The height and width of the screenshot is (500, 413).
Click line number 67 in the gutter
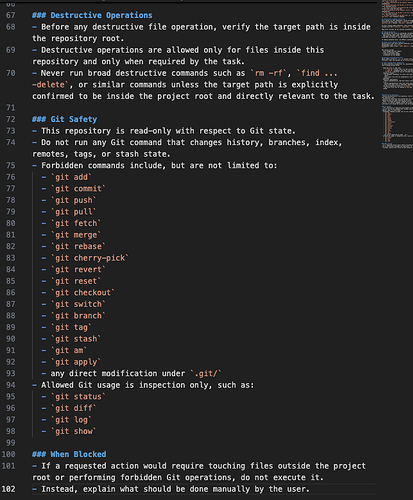[x=11, y=15]
